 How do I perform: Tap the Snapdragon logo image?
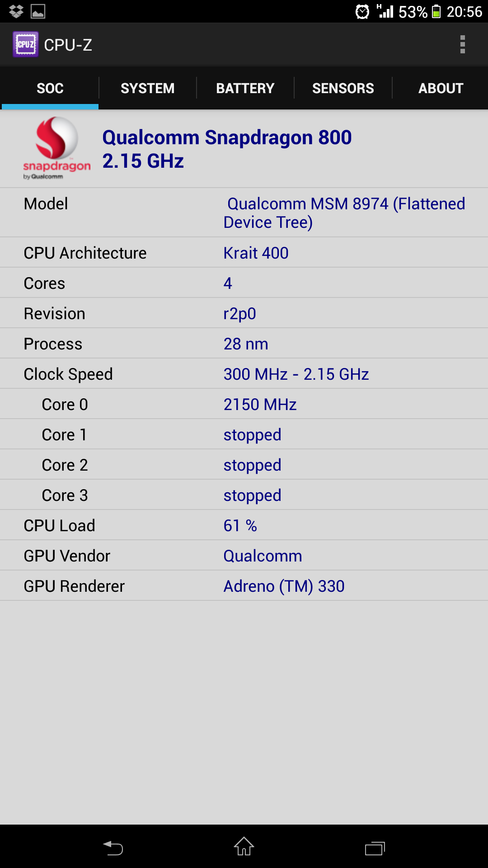point(57,148)
